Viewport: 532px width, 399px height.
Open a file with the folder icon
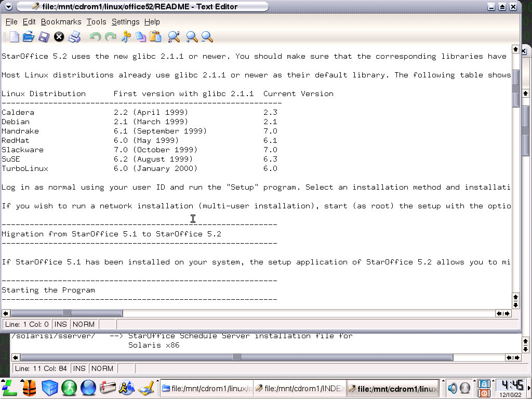pyautogui.click(x=29, y=37)
